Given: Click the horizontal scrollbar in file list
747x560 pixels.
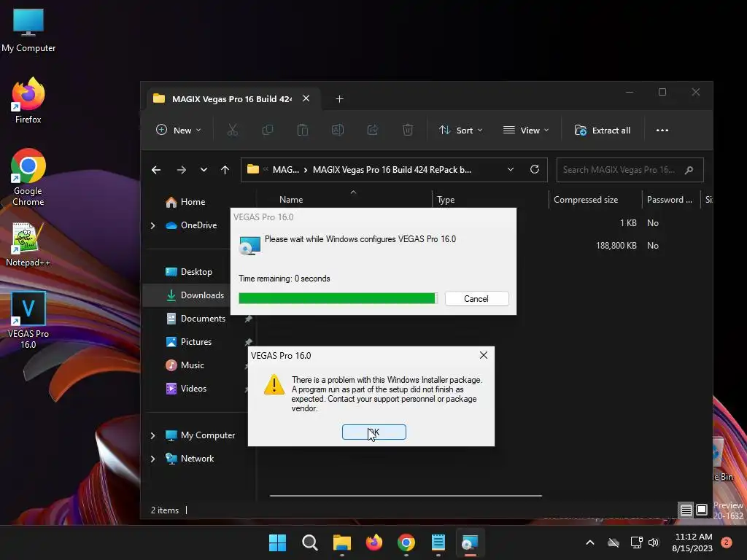Looking at the screenshot, I should [x=406, y=496].
